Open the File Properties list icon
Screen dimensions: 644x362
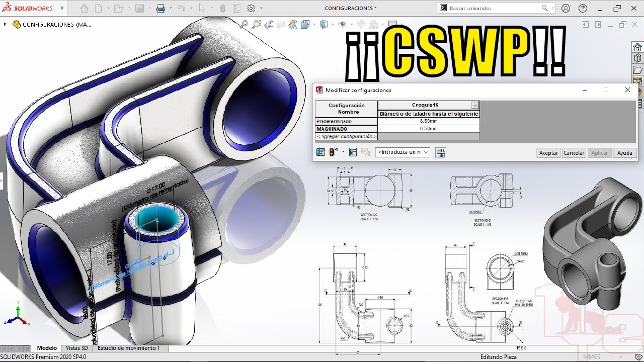click(237, 8)
